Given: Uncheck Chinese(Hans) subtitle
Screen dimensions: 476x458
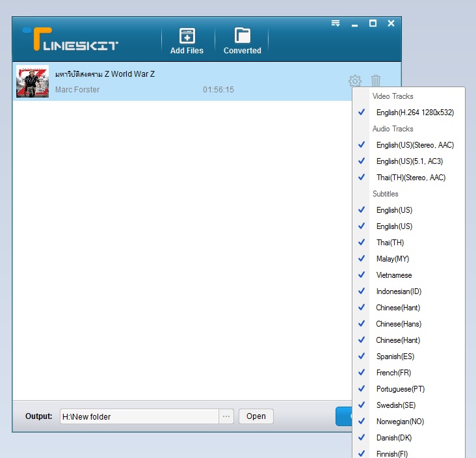Looking at the screenshot, I should coord(408,324).
